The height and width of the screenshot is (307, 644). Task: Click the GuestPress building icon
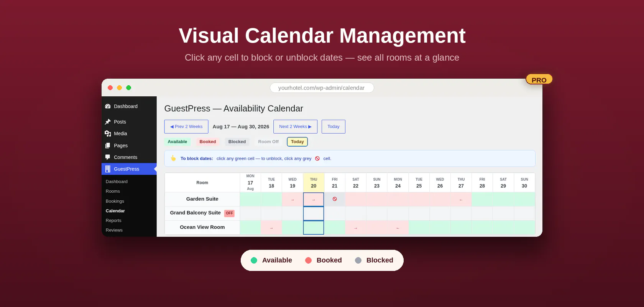[x=108, y=169]
